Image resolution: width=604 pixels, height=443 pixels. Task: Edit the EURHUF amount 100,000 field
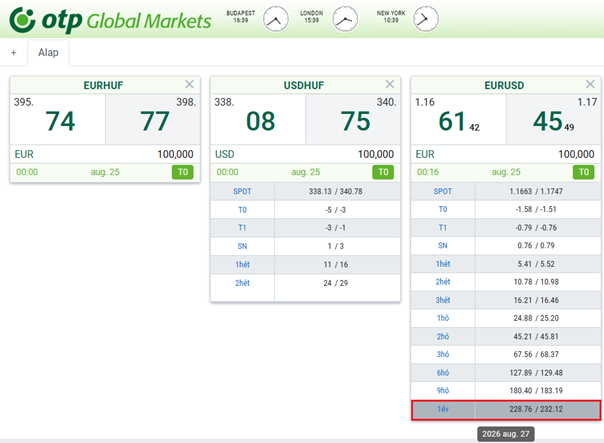pos(175,154)
